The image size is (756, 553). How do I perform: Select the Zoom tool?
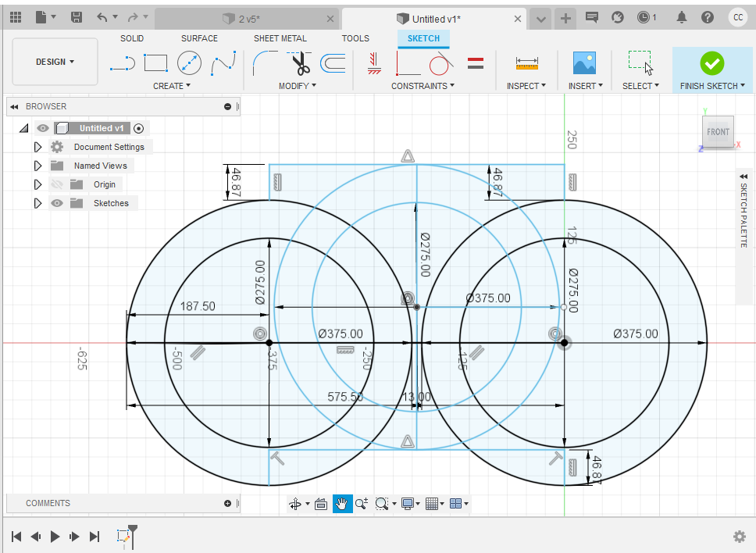tap(362, 505)
